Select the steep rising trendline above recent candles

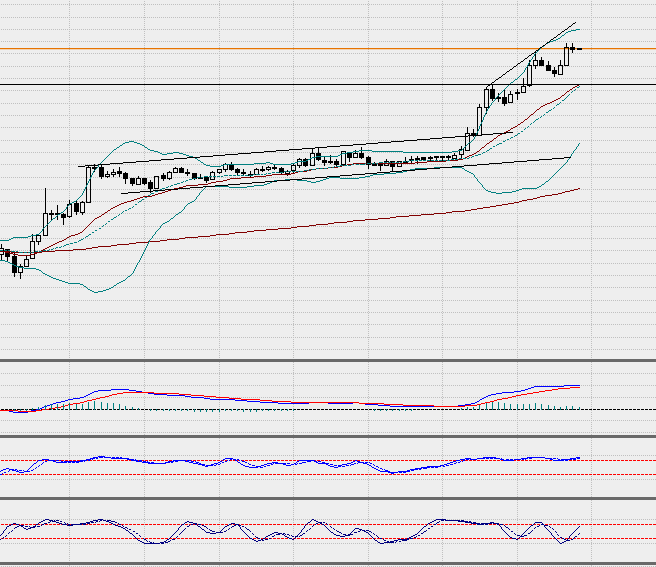[x=531, y=55]
